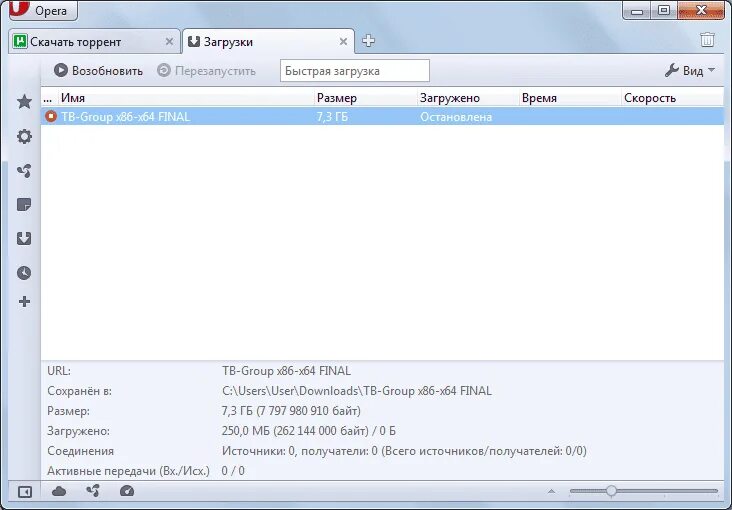This screenshot has height=510, width=732.
Task: Open the Вид view dropdown
Action: 690,71
